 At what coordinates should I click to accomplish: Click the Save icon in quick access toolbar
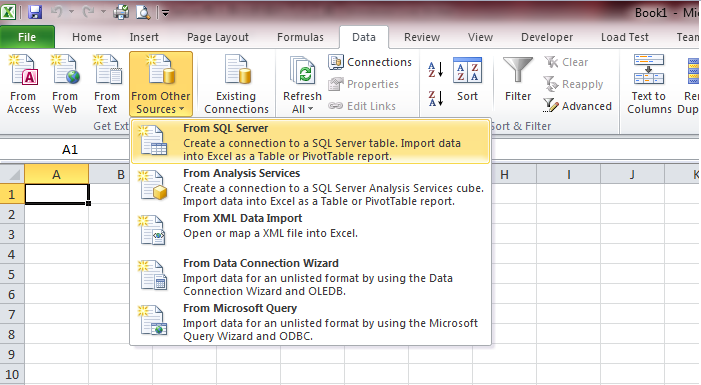coord(34,12)
